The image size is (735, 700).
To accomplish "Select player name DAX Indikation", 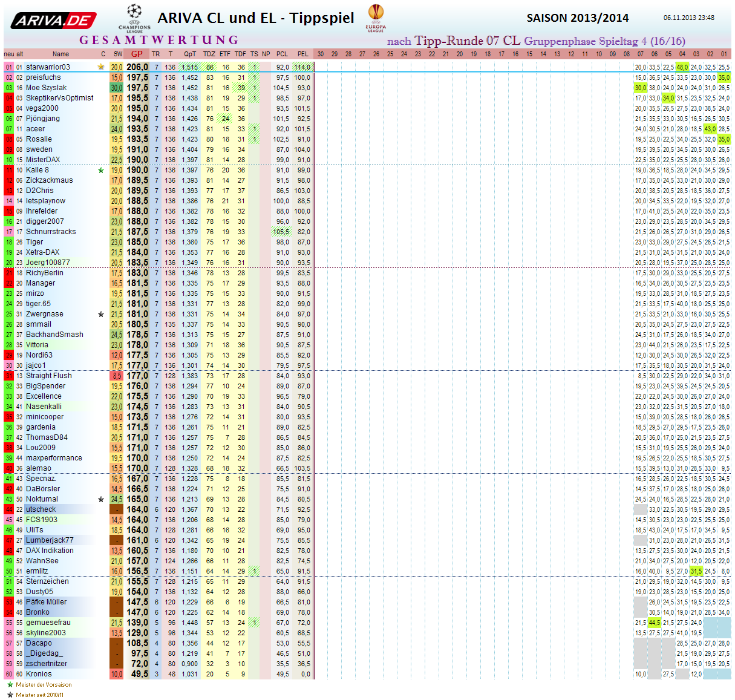I will click(x=50, y=551).
